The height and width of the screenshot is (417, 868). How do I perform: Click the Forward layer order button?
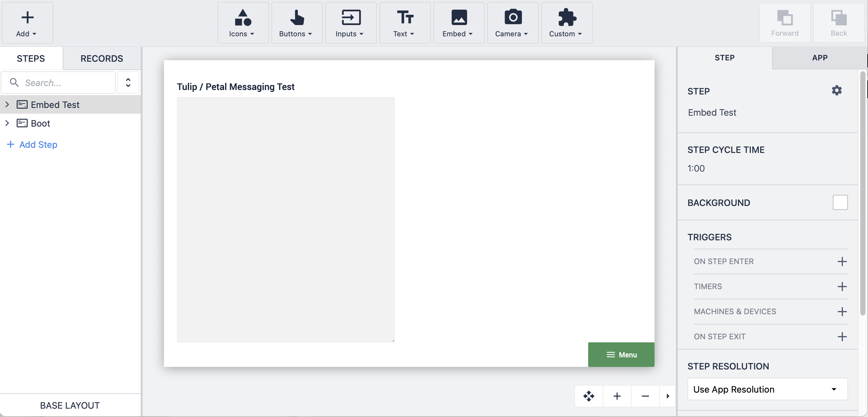(785, 23)
